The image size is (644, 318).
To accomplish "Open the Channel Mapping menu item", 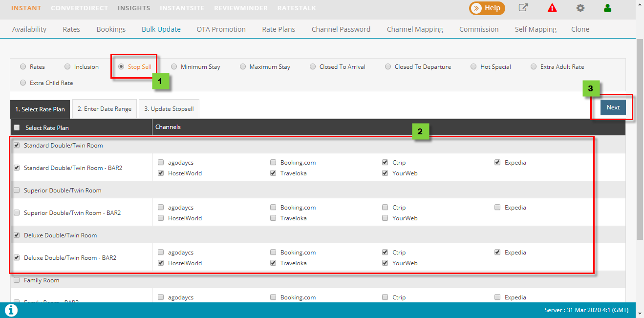I will click(414, 29).
